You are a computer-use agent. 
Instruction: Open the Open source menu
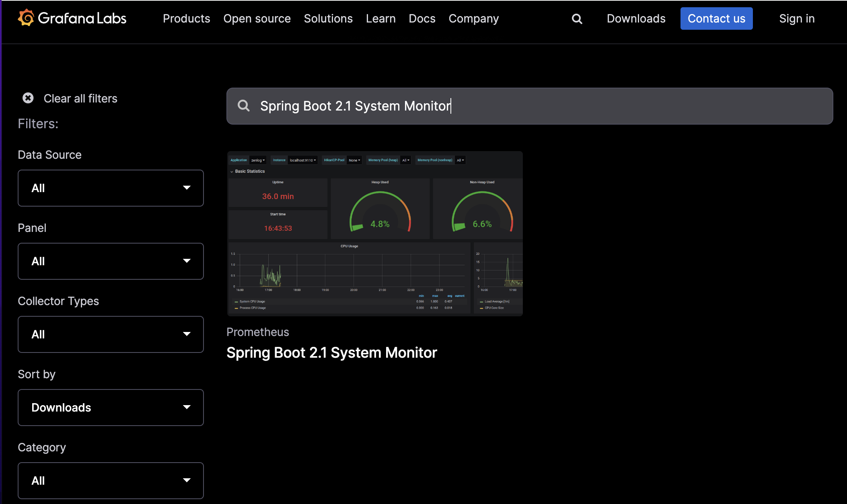(257, 18)
